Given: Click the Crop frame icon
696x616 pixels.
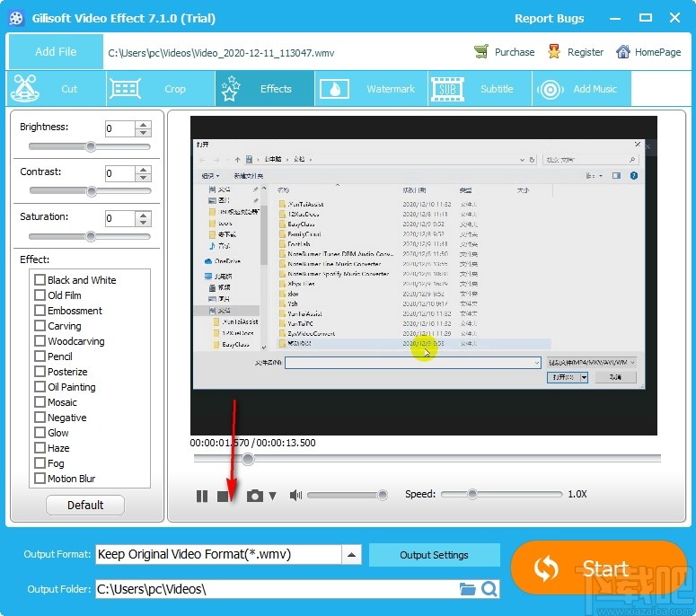Looking at the screenshot, I should click(126, 89).
